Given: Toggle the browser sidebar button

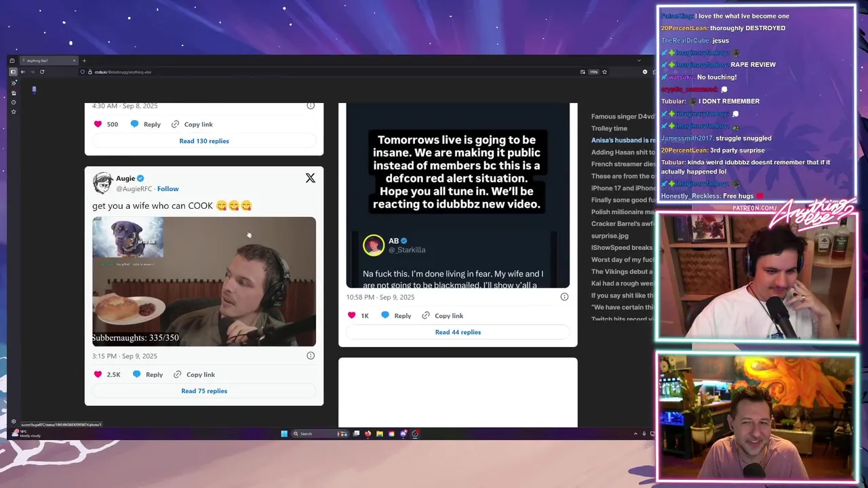Looking at the screenshot, I should tap(12, 72).
